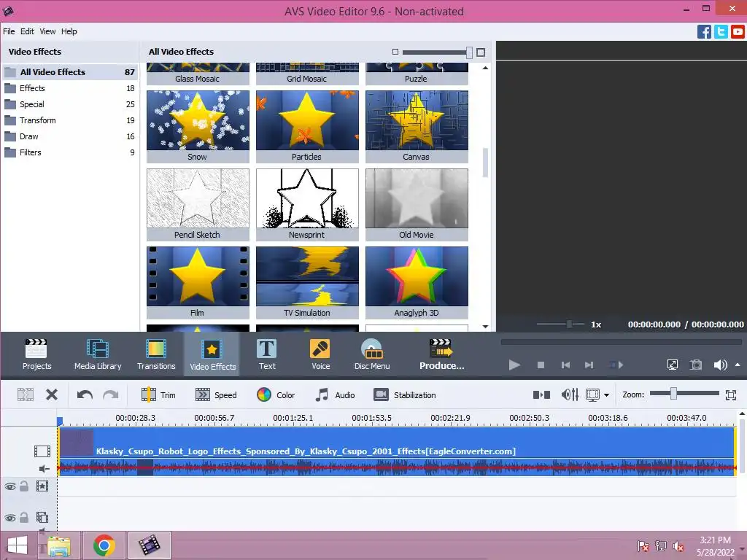Open the Audio tool
Viewport: 747px width, 560px height.
335,394
